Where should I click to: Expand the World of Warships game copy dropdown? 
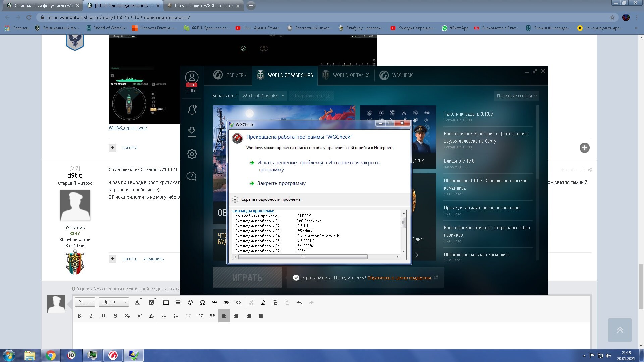pyautogui.click(x=263, y=96)
